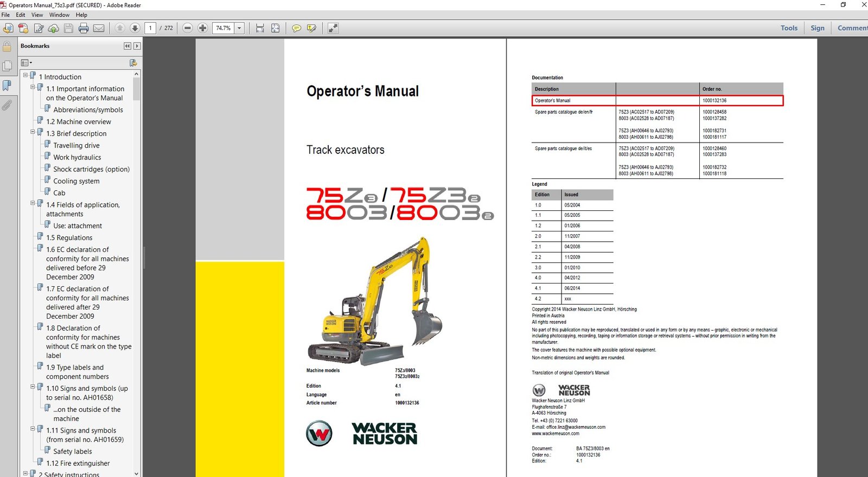Open the Edit menu

[x=21, y=15]
